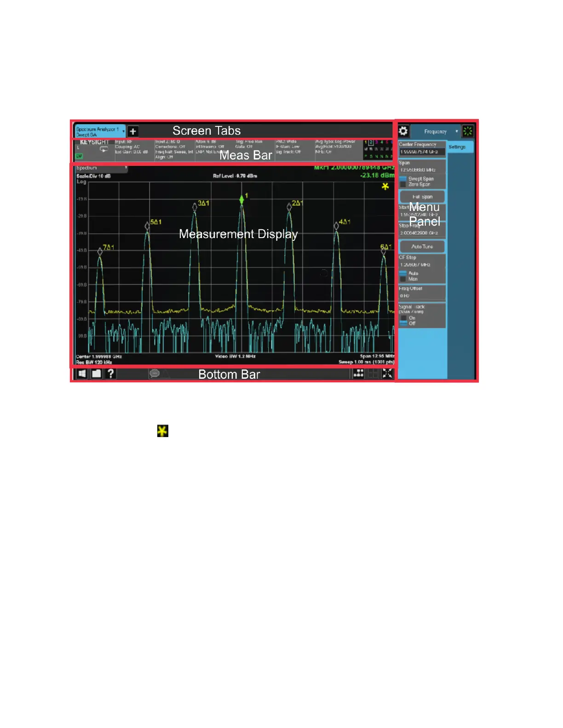Add a new screen with plus button
The height and width of the screenshot is (728, 563).
(132, 131)
